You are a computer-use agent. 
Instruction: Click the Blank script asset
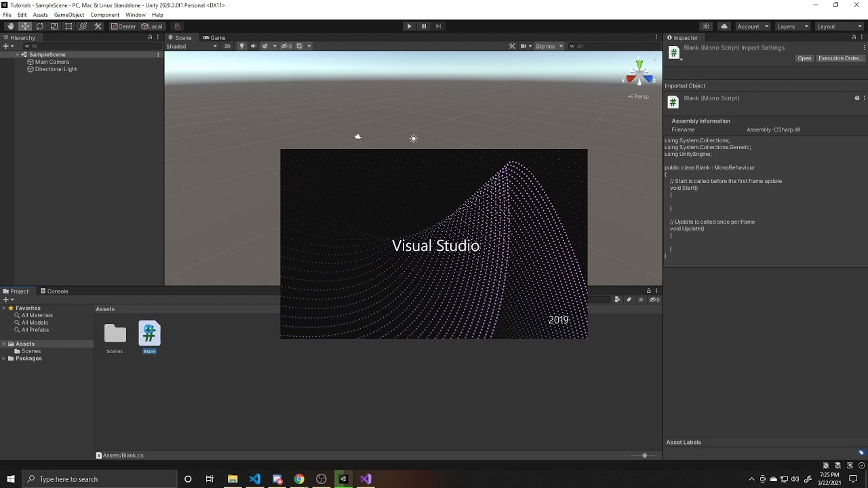pos(149,333)
